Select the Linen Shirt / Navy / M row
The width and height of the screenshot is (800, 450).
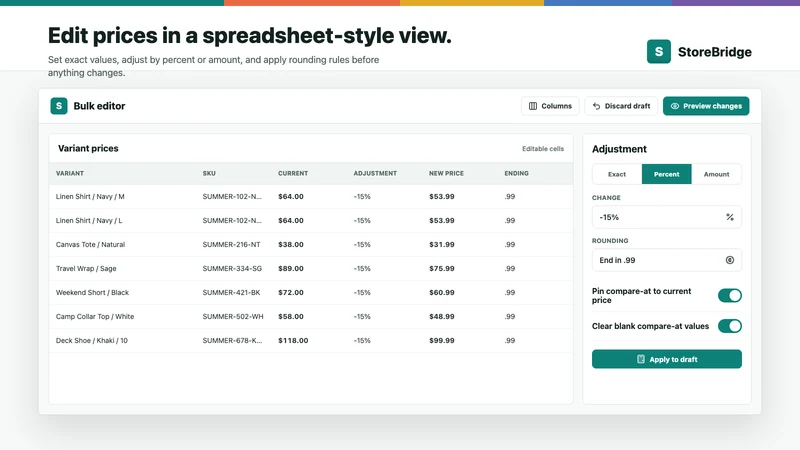tap(311, 196)
